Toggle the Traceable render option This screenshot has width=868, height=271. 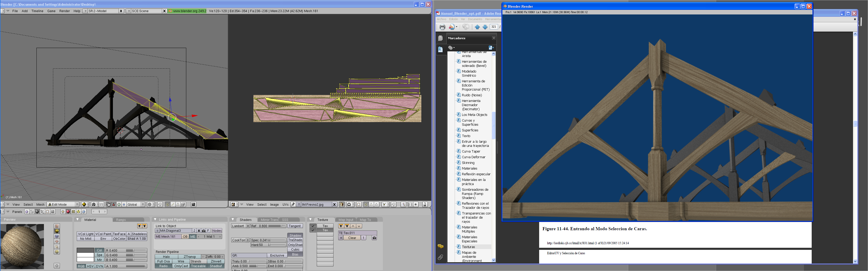pyautogui.click(x=198, y=266)
